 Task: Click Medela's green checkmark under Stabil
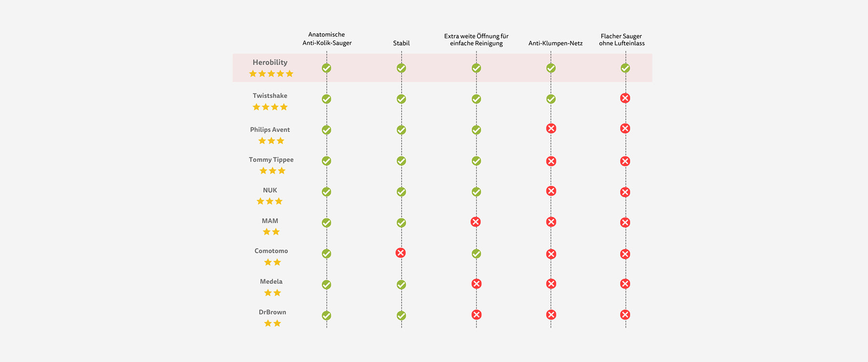(x=401, y=284)
